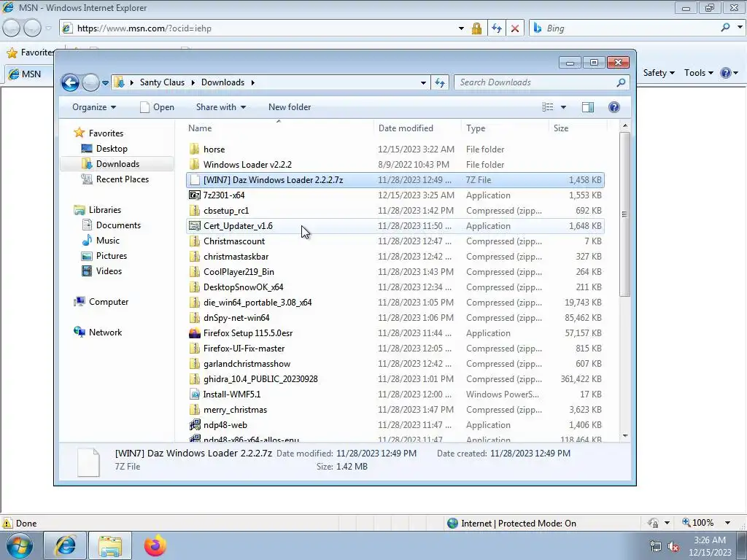Screen dimensions: 747x560
Task: Click the Windows Start orb
Action: click(x=19, y=545)
